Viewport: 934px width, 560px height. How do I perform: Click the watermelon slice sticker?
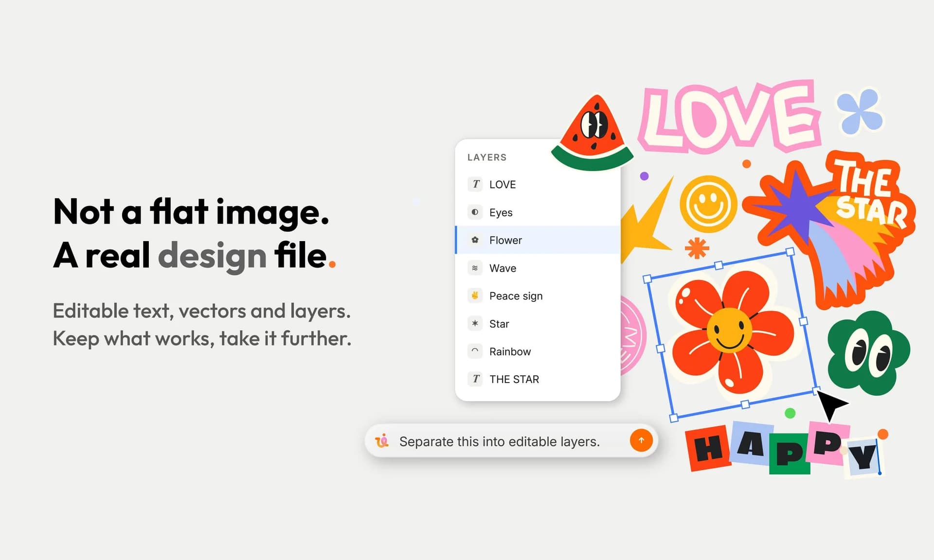pyautogui.click(x=592, y=133)
